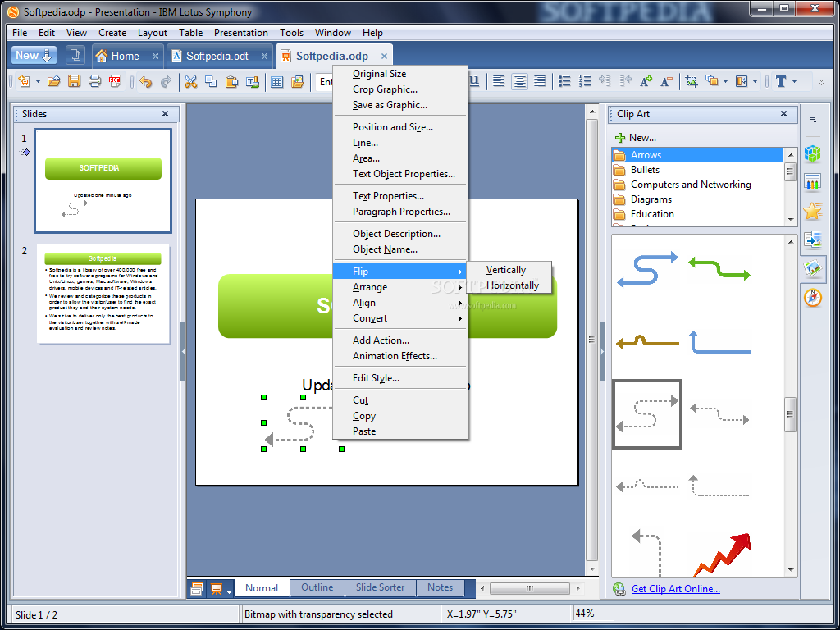Select the green wavy double arrow clip art

(x=719, y=268)
